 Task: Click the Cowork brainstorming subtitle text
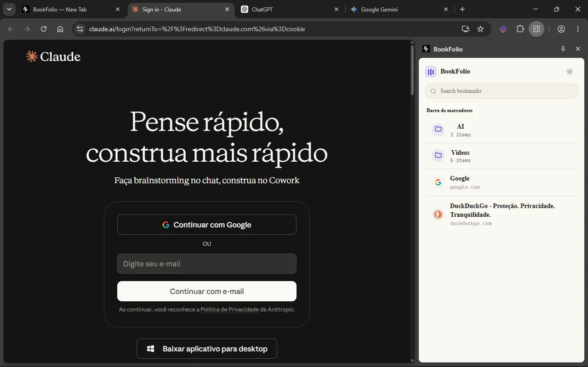(207, 181)
